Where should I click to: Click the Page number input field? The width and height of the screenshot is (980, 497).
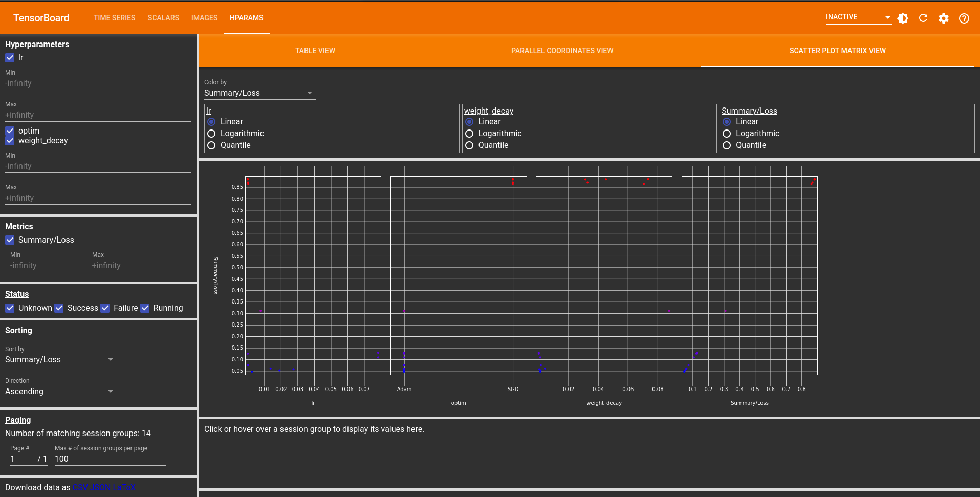tap(23, 459)
